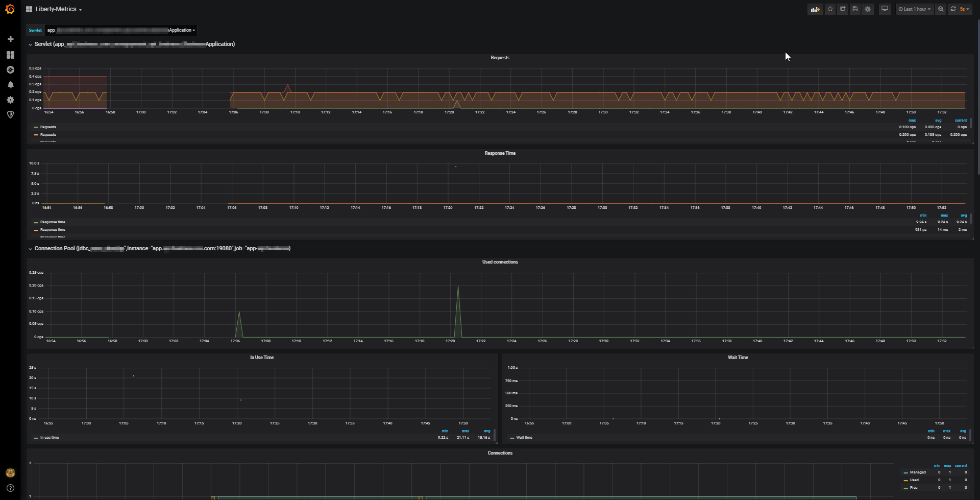Open the Connections panel title menu
Image resolution: width=980 pixels, height=500 pixels.
point(500,453)
